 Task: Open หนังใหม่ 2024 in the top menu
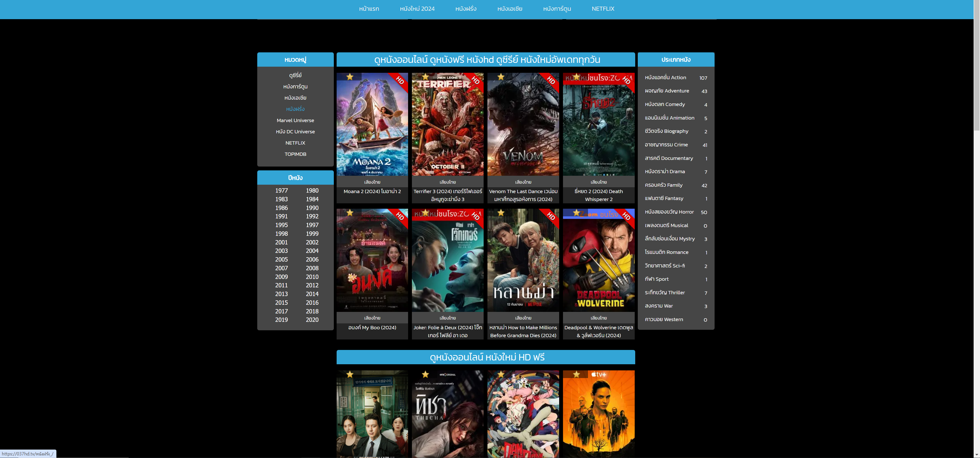point(417,9)
